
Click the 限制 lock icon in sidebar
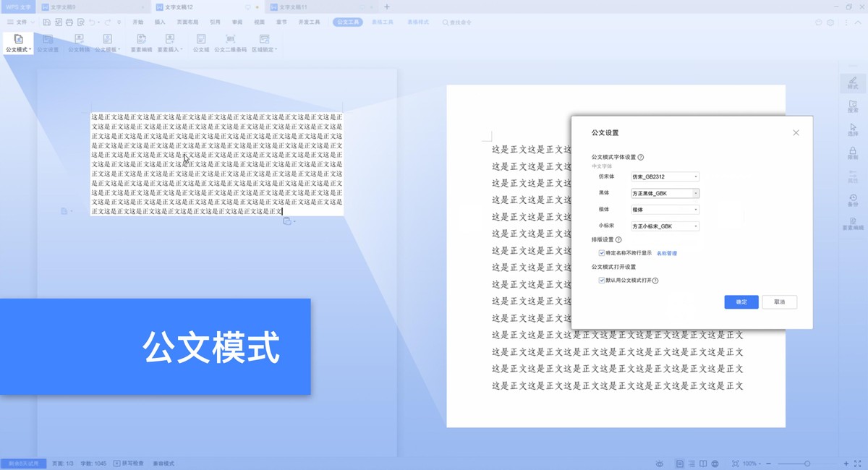coord(853,153)
